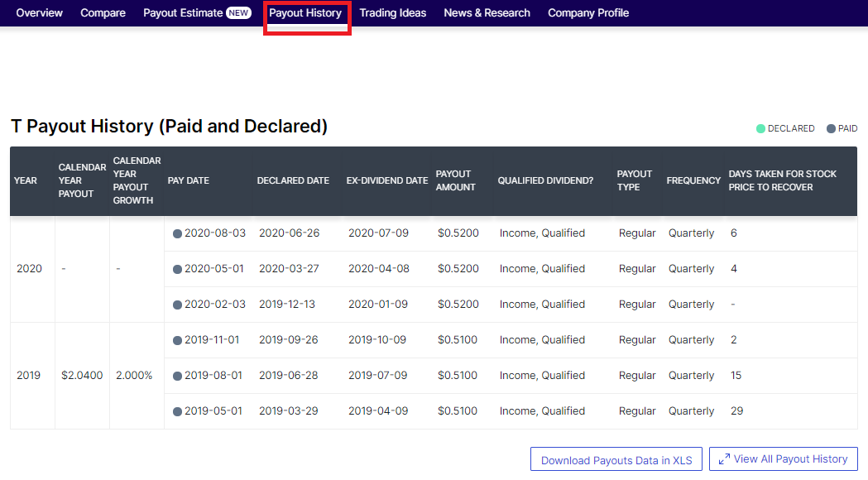Click the expand arrows icon on View All
Viewport: 868px width, 480px height.
tap(724, 459)
